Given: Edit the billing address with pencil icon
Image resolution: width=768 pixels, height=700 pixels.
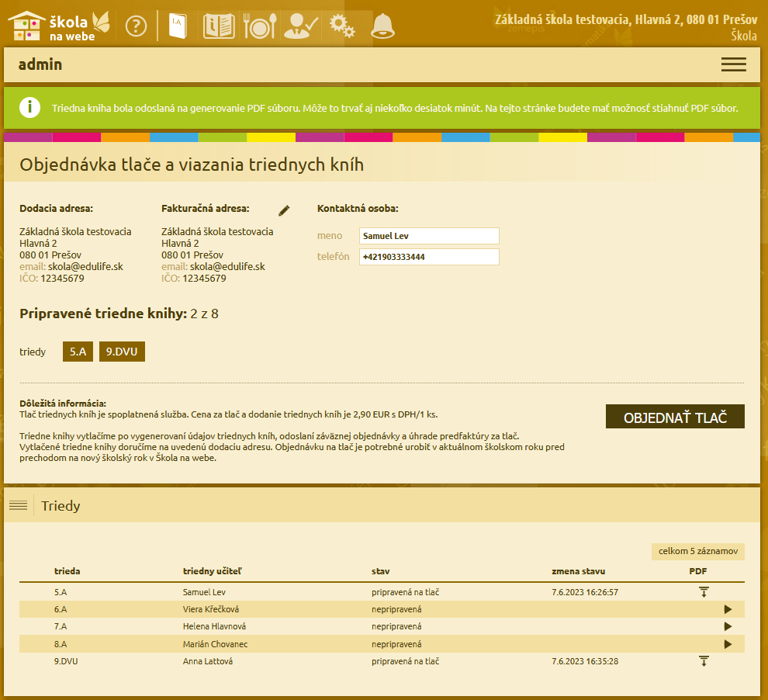Looking at the screenshot, I should tap(284, 210).
